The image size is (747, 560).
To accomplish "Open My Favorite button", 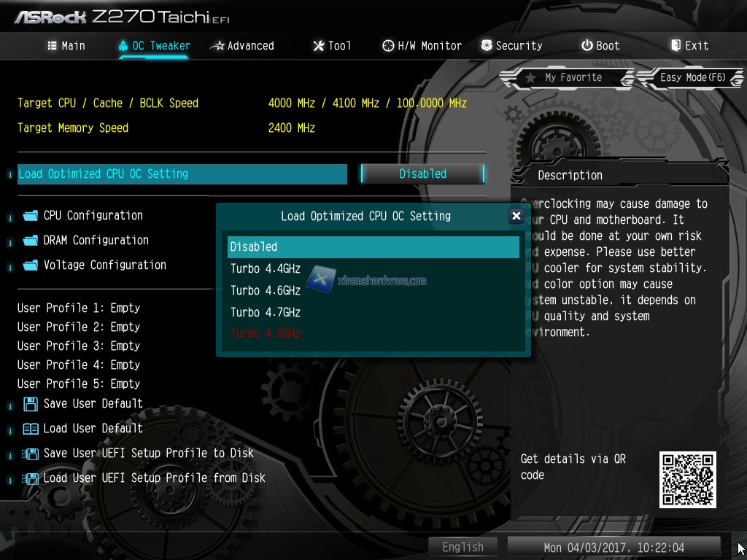I will pyautogui.click(x=565, y=77).
